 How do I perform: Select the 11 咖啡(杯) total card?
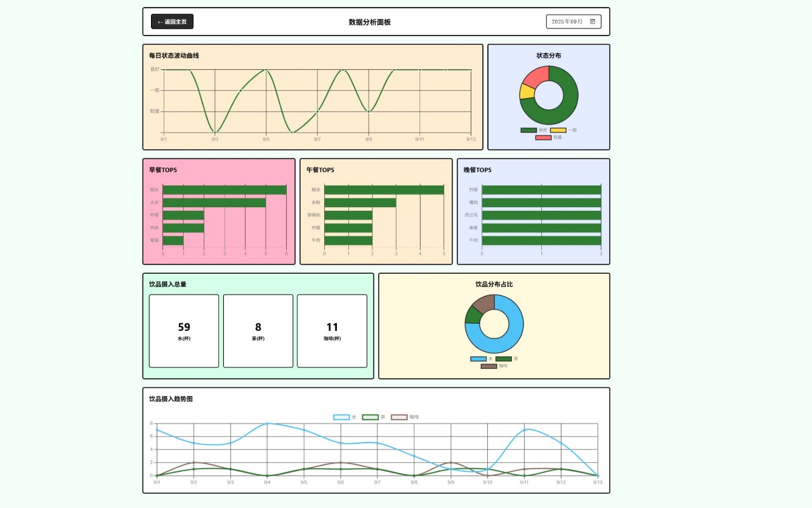pos(332,331)
